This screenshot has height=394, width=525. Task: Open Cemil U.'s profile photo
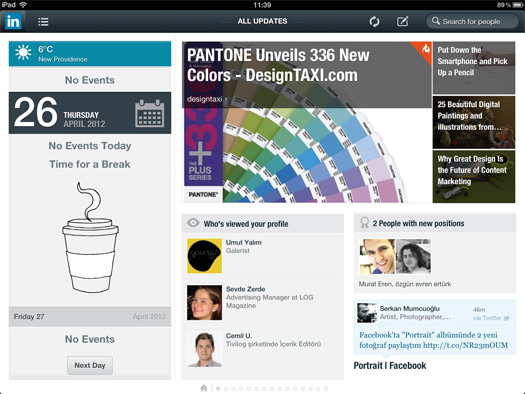(x=204, y=349)
